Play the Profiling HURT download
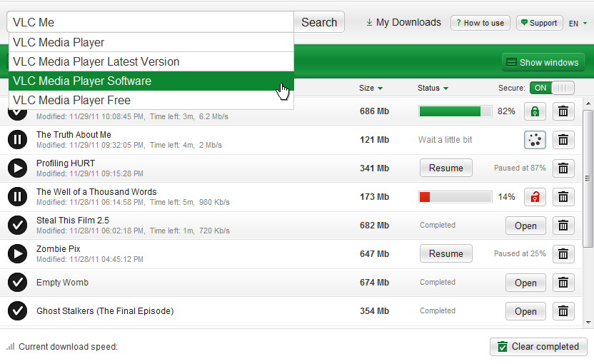Viewport: 594px width, 364px height. (17, 168)
